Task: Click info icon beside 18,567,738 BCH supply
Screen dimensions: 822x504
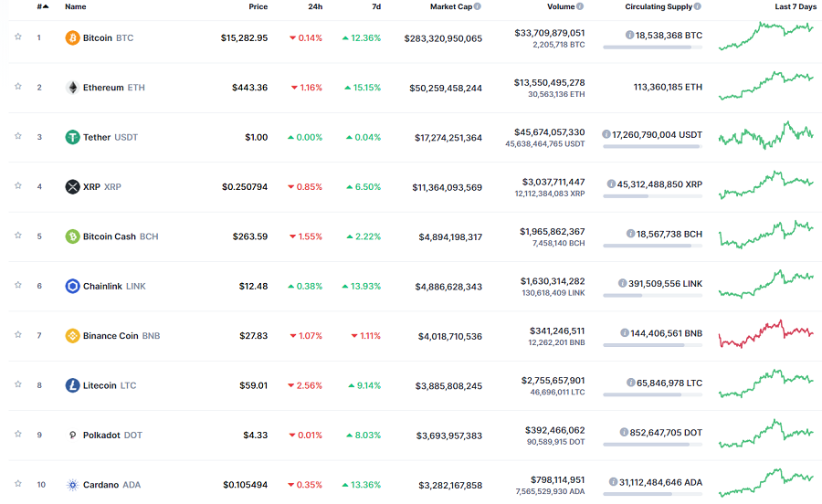Action: click(630, 234)
